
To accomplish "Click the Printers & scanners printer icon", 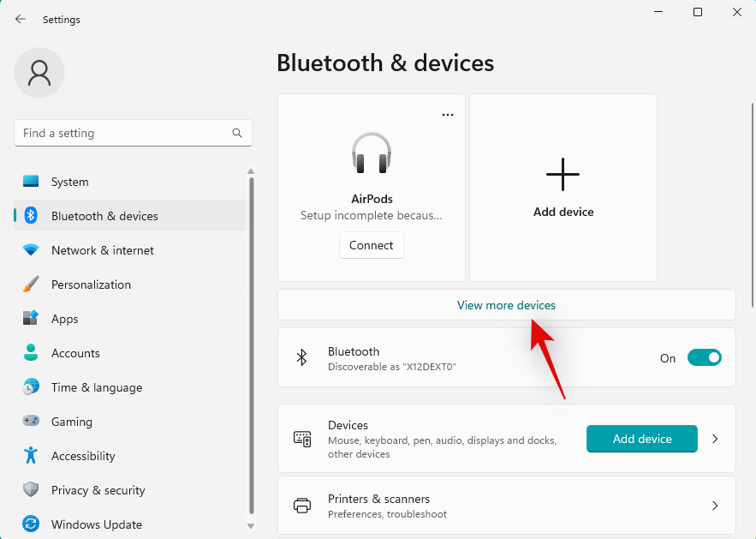I will click(302, 506).
